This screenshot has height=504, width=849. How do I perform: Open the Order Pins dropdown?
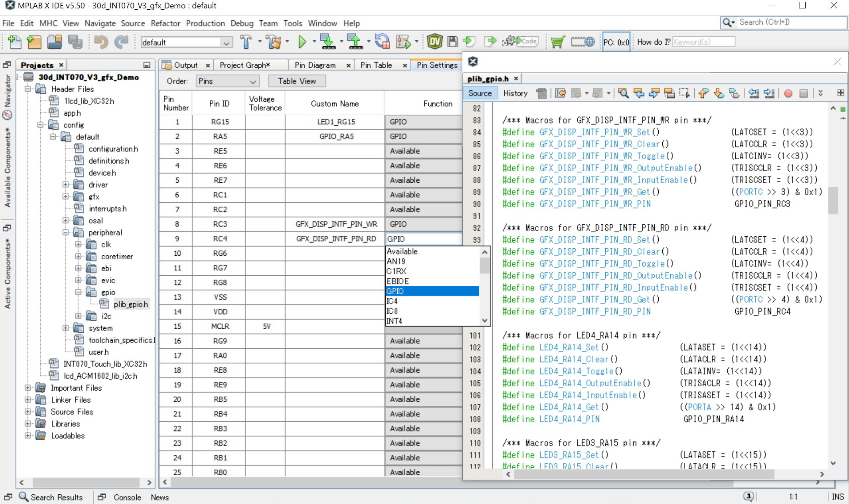pyautogui.click(x=227, y=81)
